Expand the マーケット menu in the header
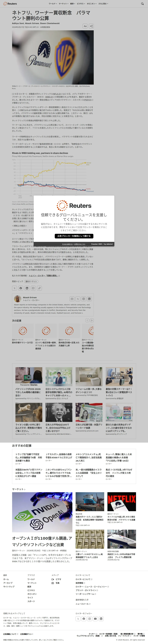This screenshot has height=644, width=148. 64,4
